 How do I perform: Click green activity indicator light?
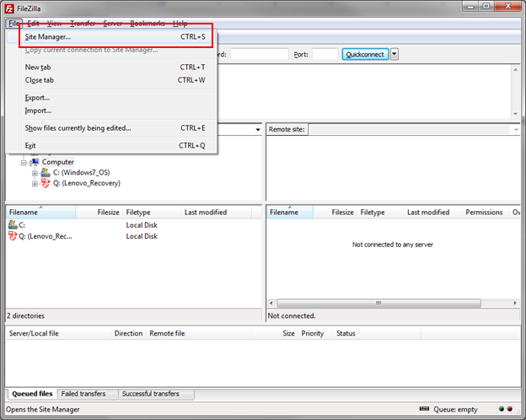[x=502, y=409]
